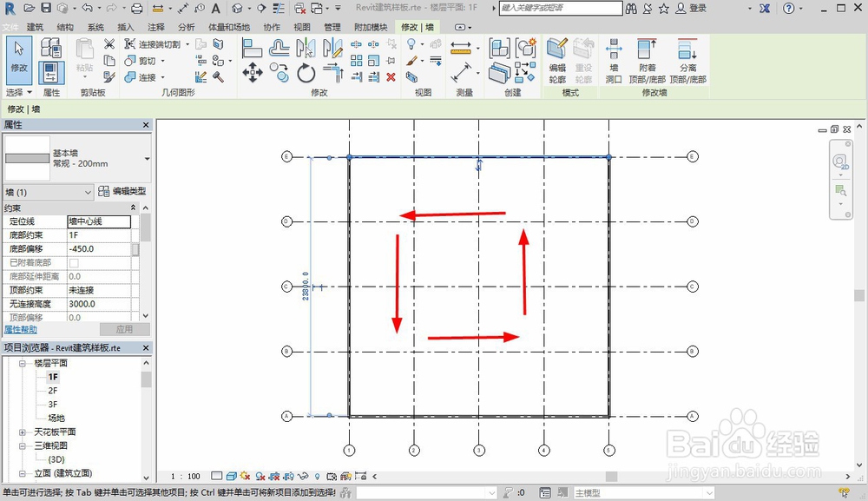Open the 属性帮助 link
The width and height of the screenshot is (868, 501).
[21, 329]
